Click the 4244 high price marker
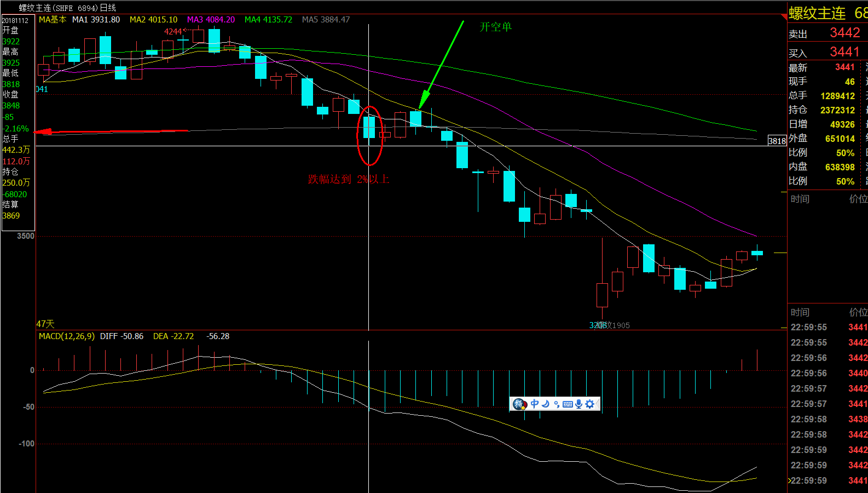Screen dimensions: 868x493 (x=173, y=32)
